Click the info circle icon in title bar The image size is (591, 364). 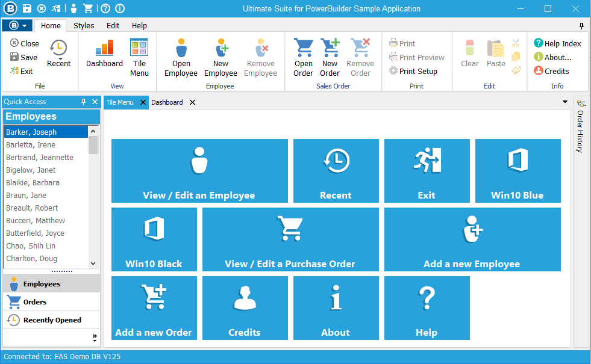120,8
